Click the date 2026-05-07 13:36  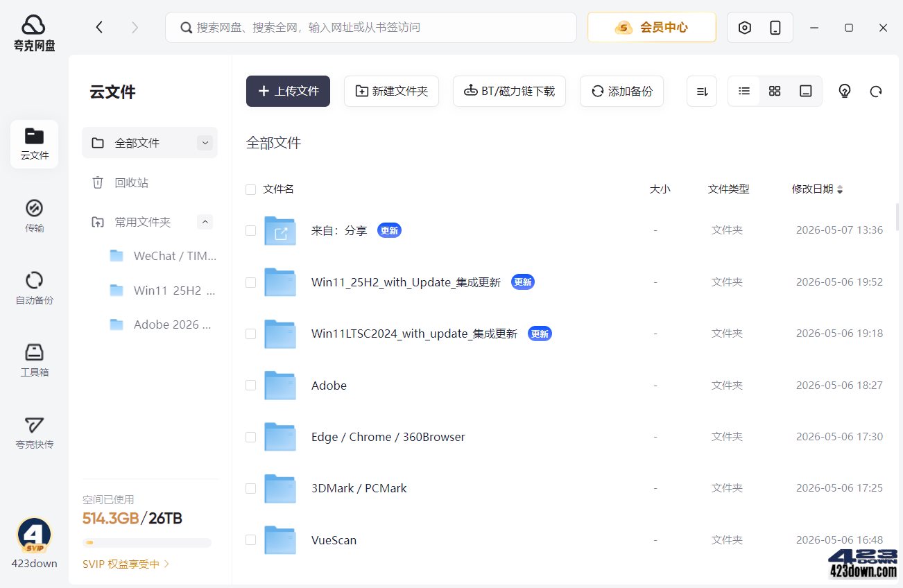point(839,230)
